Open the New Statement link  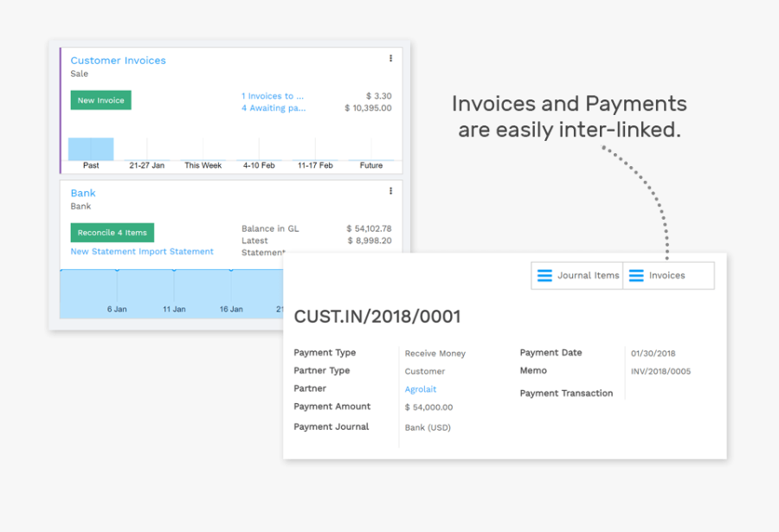pos(103,252)
